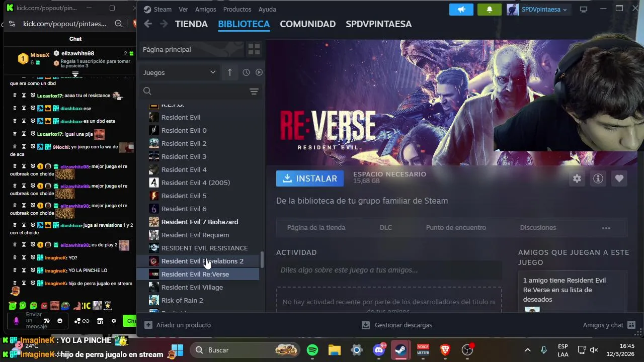Open the Windows Start menu
644x362 pixels.
tap(178, 350)
